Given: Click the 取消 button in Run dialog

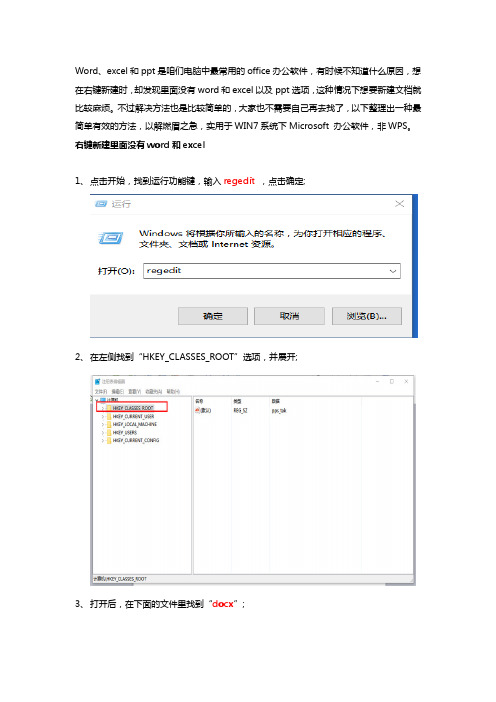Looking at the screenshot, I should pyautogui.click(x=289, y=316).
